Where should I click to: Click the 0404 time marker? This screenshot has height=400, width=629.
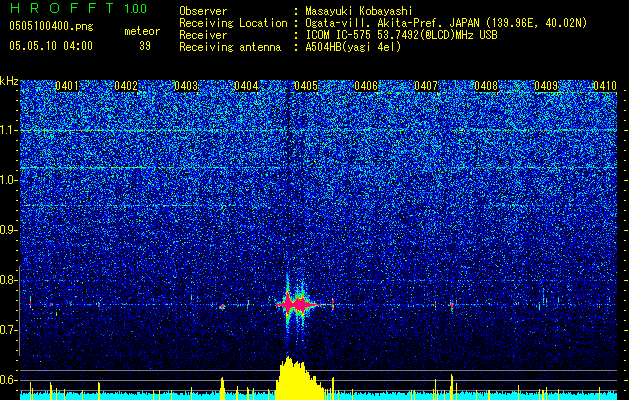point(246,86)
